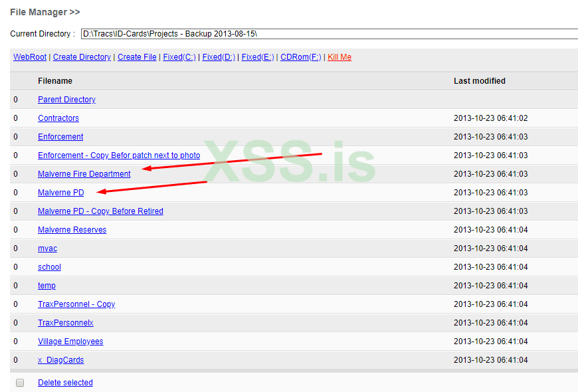Viewport: 578px width, 392px height.
Task: Open the Contractors folder
Action: point(58,118)
